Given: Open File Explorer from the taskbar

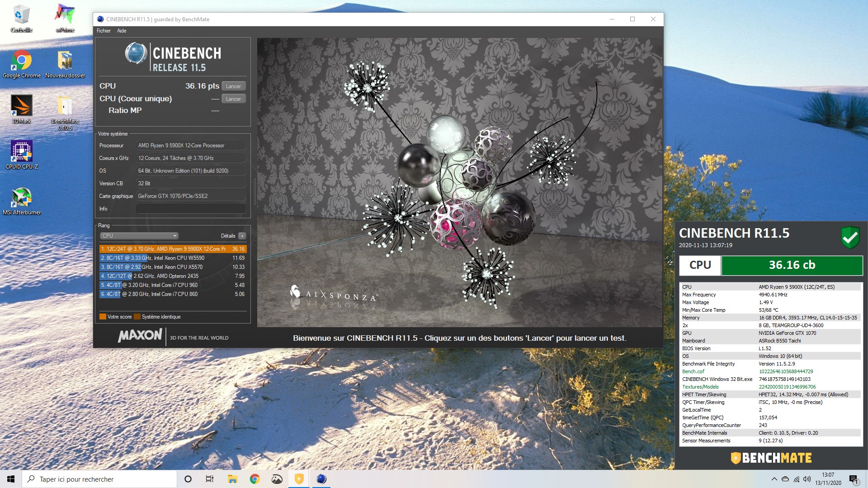Looking at the screenshot, I should [232, 479].
